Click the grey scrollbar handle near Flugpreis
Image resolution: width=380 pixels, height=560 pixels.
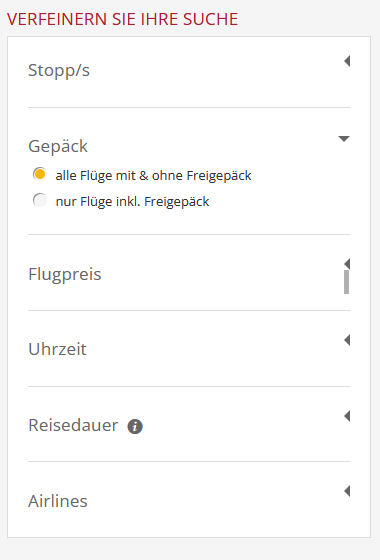pos(346,282)
